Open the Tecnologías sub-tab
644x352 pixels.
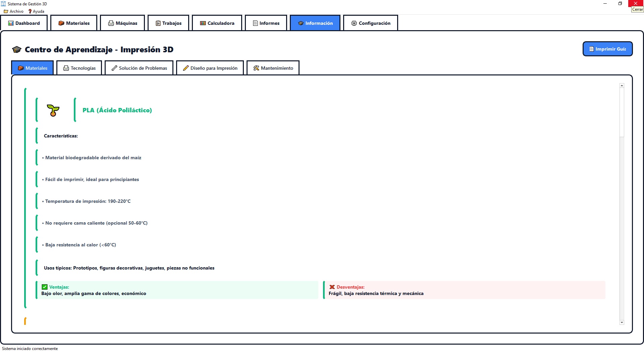[79, 68]
